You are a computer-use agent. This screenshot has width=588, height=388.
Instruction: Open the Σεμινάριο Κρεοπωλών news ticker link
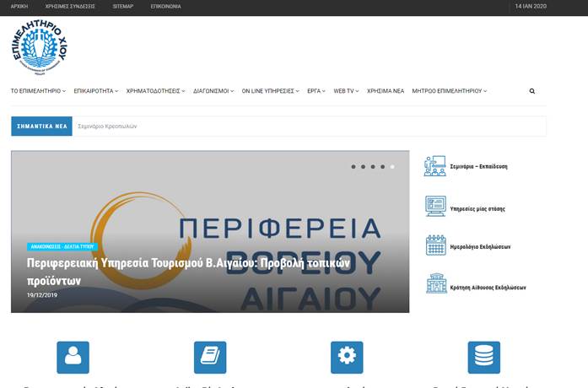107,127
